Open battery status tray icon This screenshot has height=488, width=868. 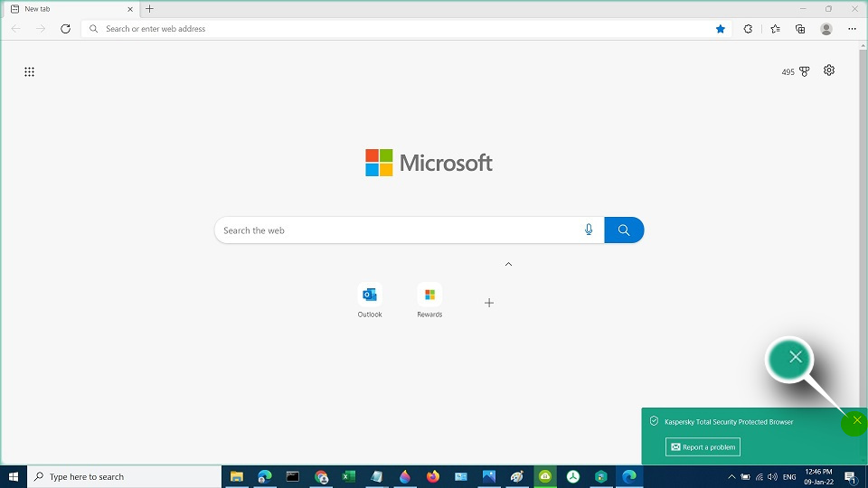745,477
